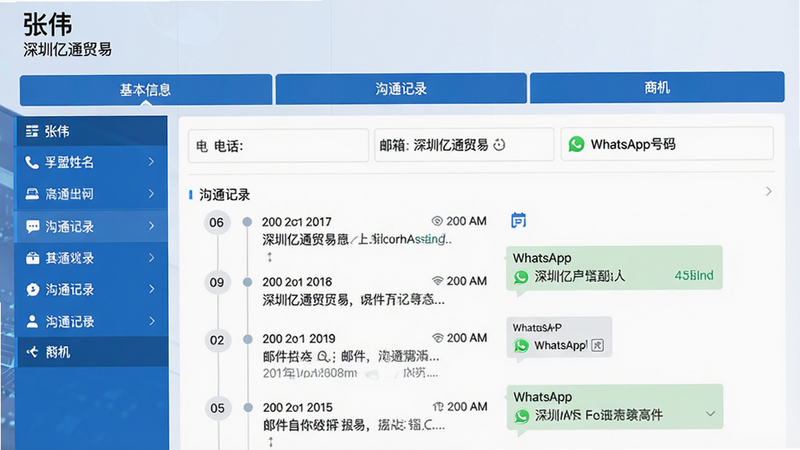Click the icon before 200 AM on 2015 record
The width and height of the screenshot is (800, 450).
coord(438,407)
